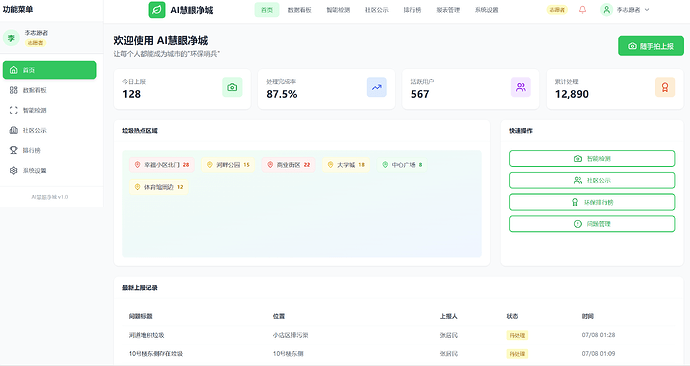
Task: Click the trend chart icon on 处理完成率 card
Action: pos(376,87)
